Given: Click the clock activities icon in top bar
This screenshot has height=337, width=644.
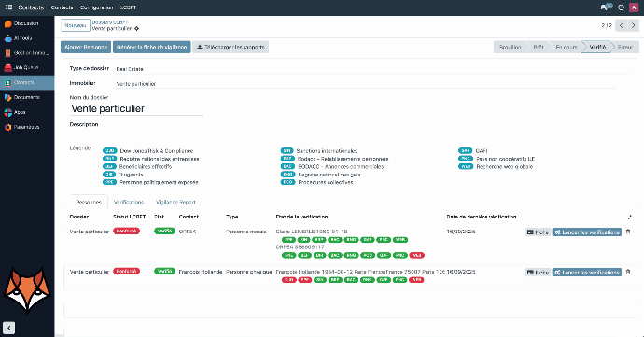Looking at the screenshot, I should [621, 7].
